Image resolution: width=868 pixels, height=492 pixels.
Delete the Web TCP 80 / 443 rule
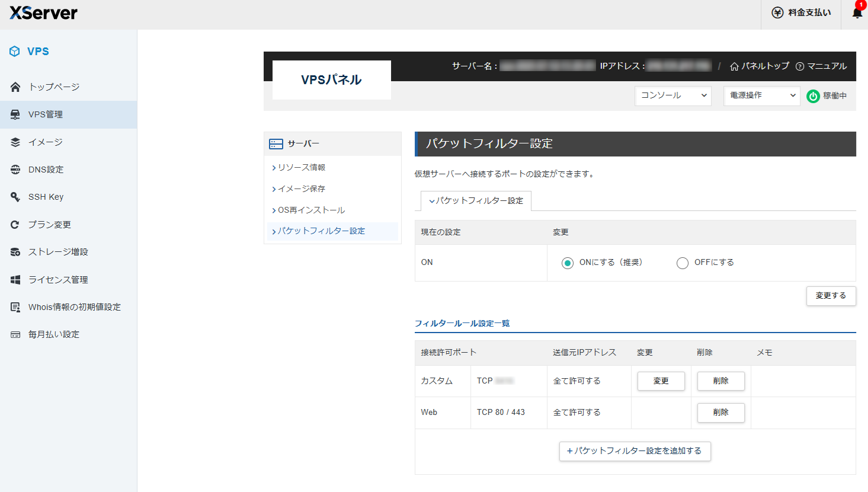tap(720, 413)
